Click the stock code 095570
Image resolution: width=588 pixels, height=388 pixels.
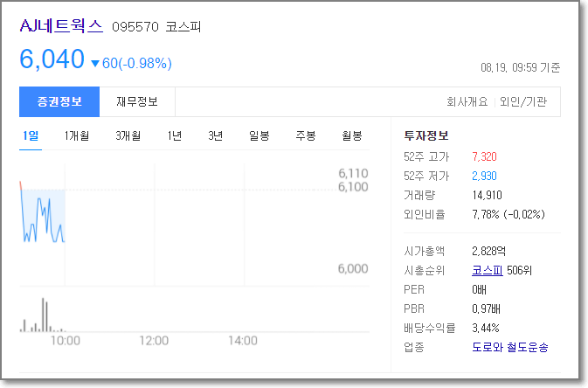[135, 26]
